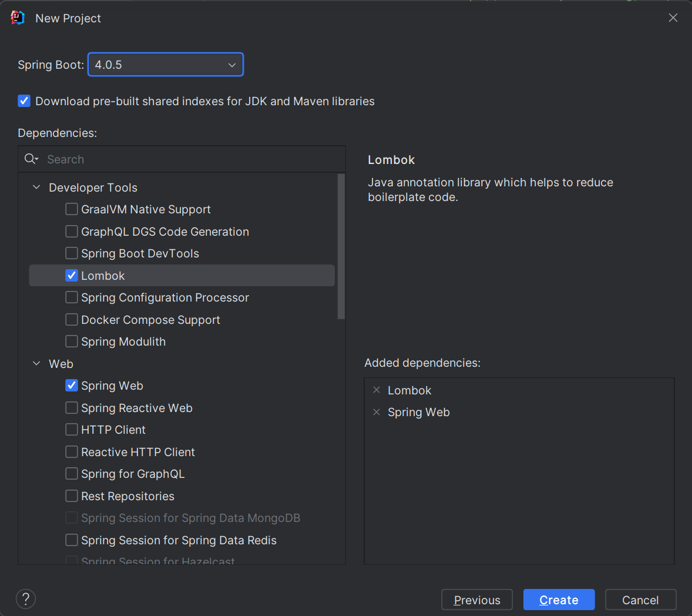Click the search magnifier icon
Viewport: 692px width, 616px height.
[31, 159]
